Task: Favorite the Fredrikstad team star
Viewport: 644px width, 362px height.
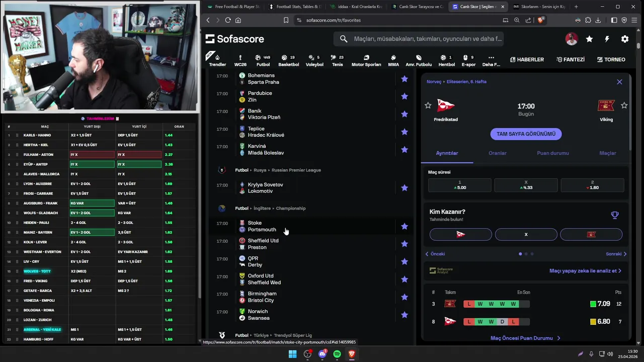Action: (428, 105)
